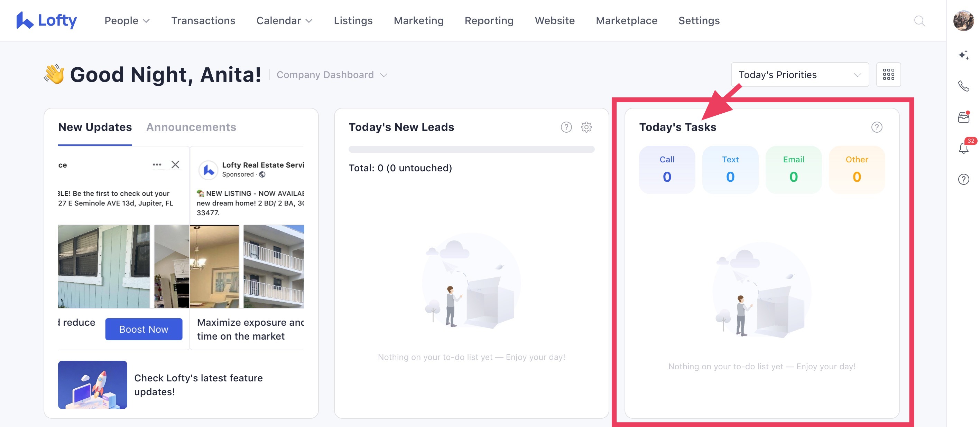Open notifications bell with 32 badge
The image size is (980, 427).
click(963, 148)
